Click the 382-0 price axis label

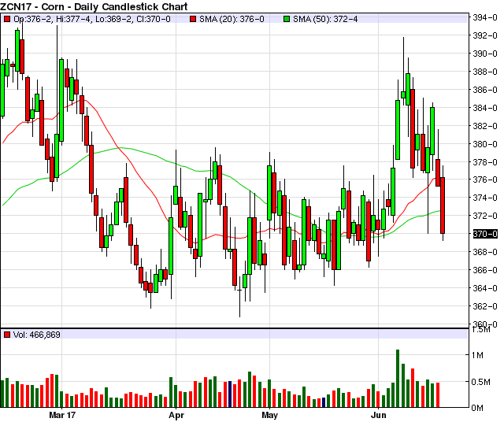(485, 126)
